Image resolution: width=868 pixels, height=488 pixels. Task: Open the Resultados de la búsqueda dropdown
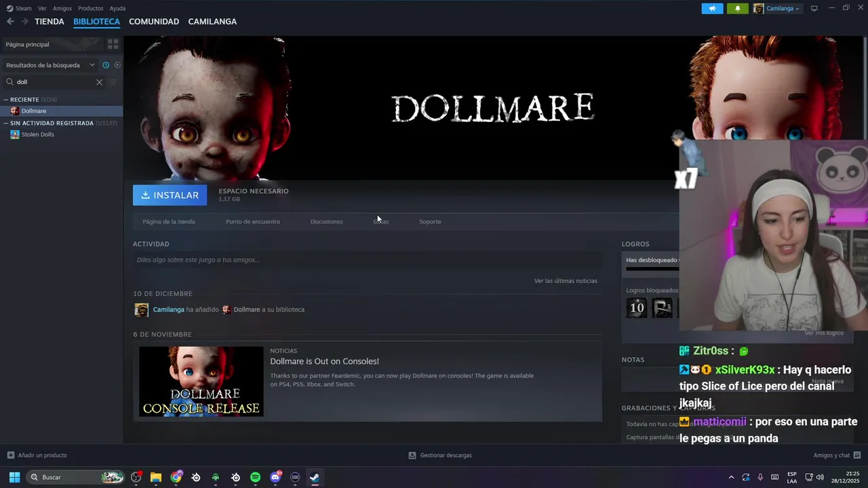click(x=50, y=65)
